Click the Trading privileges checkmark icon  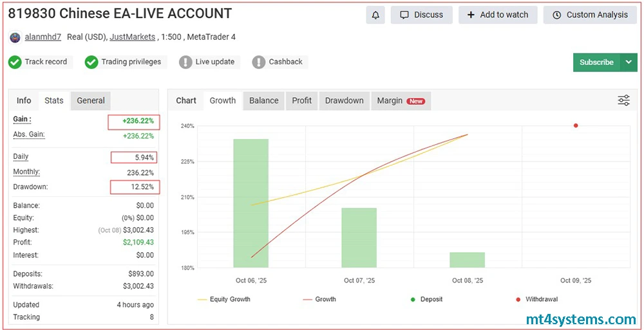91,62
